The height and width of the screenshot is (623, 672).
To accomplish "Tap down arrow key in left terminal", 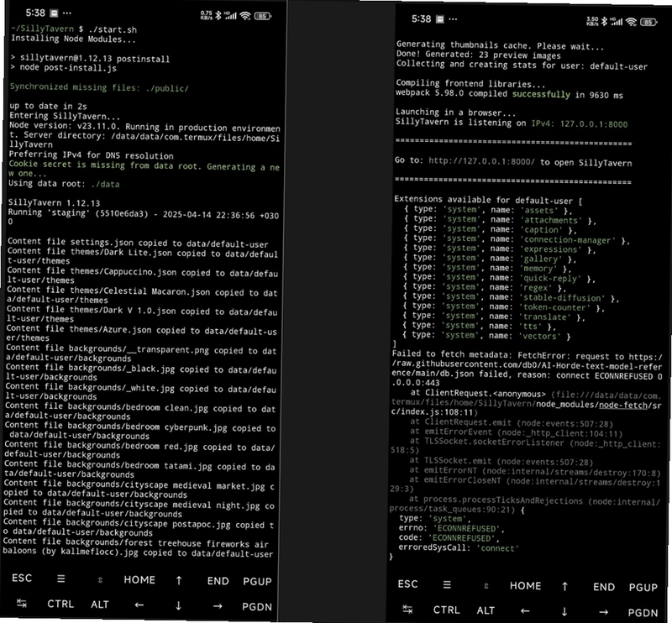I will click(178, 605).
